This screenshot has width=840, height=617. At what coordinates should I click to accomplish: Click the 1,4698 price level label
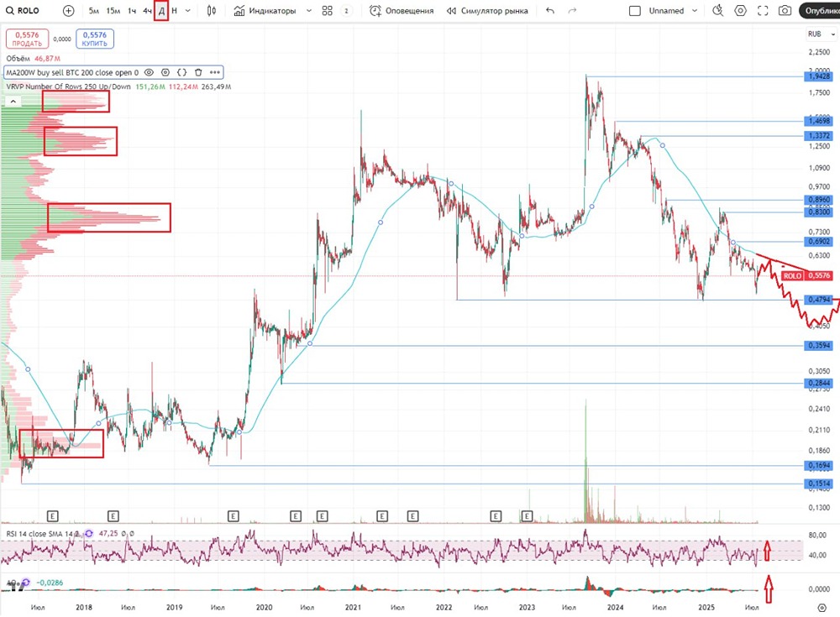click(819, 121)
